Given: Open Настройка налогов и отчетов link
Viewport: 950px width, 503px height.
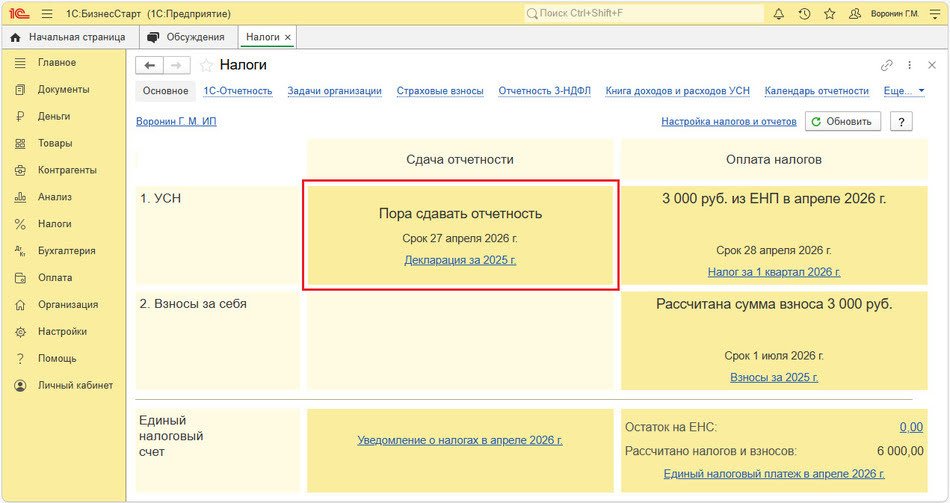Looking at the screenshot, I should coord(729,121).
